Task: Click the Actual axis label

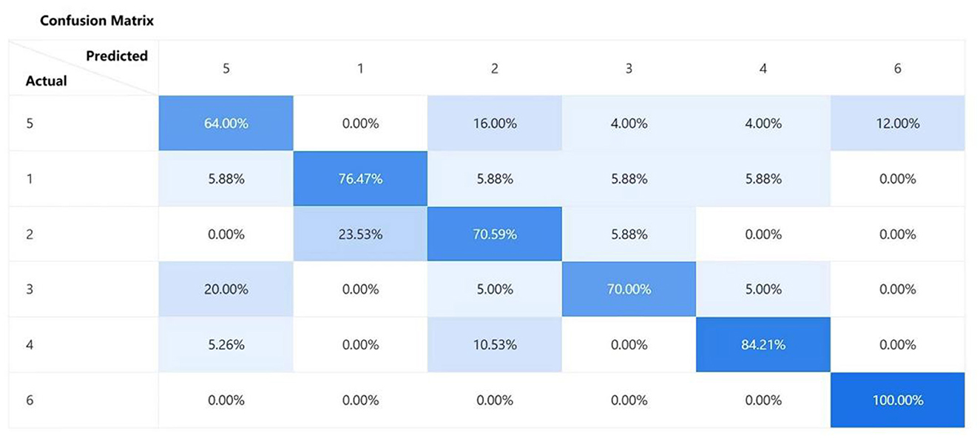Action: click(46, 81)
